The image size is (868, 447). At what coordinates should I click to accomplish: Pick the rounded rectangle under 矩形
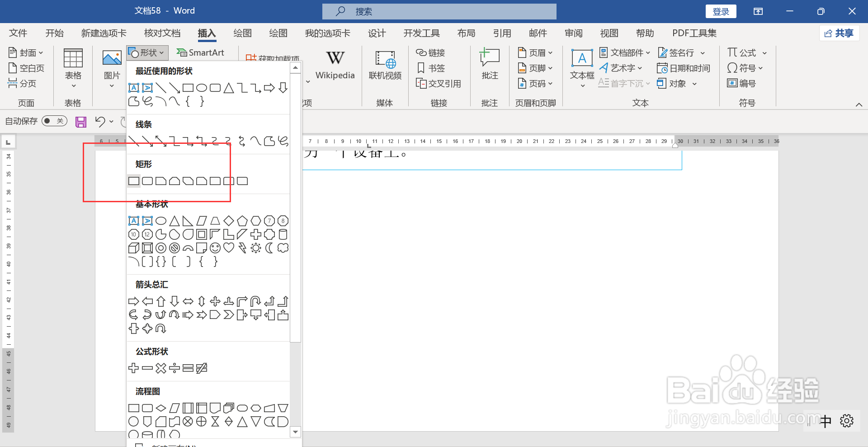147,181
